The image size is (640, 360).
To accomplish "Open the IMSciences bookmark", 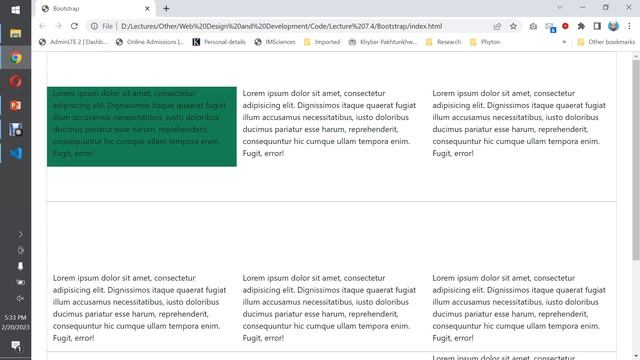I will pyautogui.click(x=275, y=42).
